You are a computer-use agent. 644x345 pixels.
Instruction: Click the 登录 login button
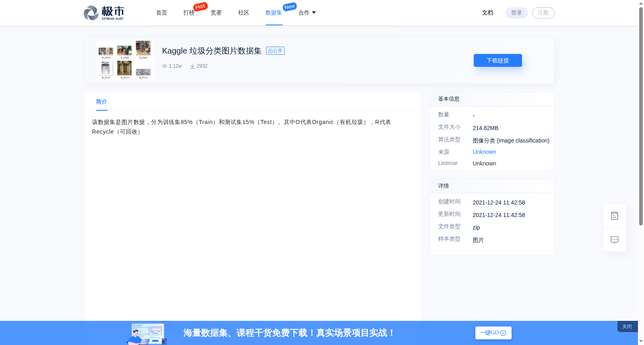(517, 13)
